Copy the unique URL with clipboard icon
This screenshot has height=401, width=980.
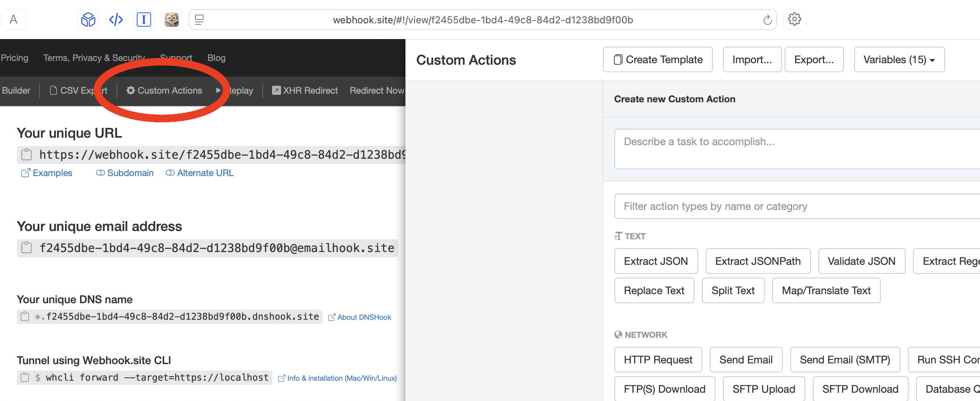[x=27, y=155]
